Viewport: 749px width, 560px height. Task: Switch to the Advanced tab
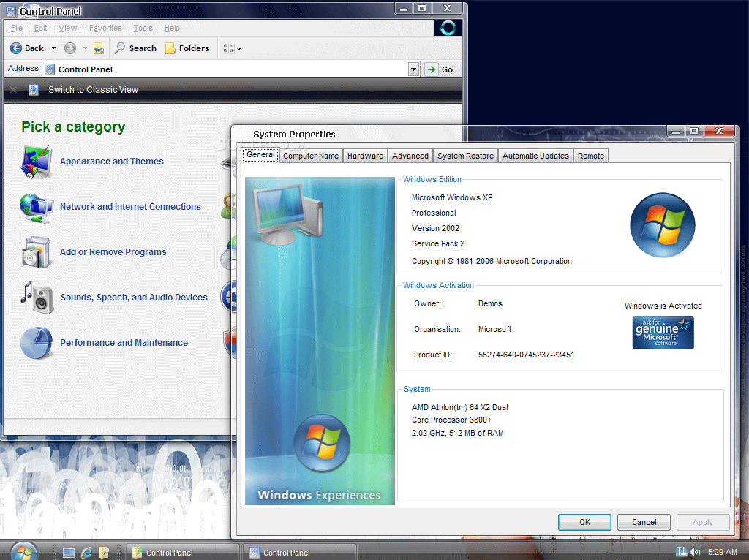pyautogui.click(x=410, y=156)
